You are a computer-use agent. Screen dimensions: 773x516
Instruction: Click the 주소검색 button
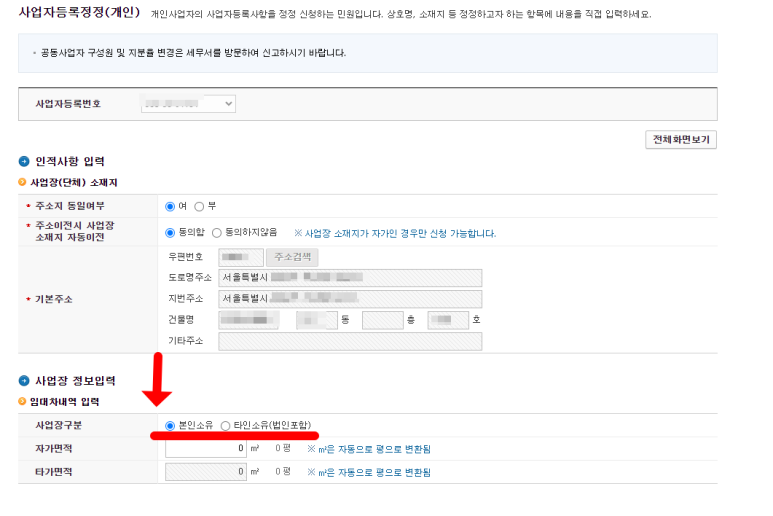pyautogui.click(x=292, y=257)
